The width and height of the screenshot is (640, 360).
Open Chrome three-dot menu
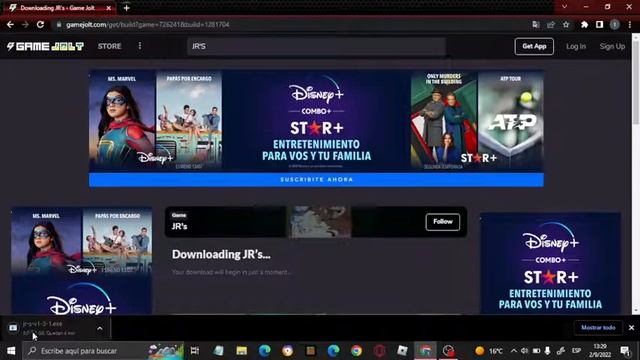click(630, 24)
